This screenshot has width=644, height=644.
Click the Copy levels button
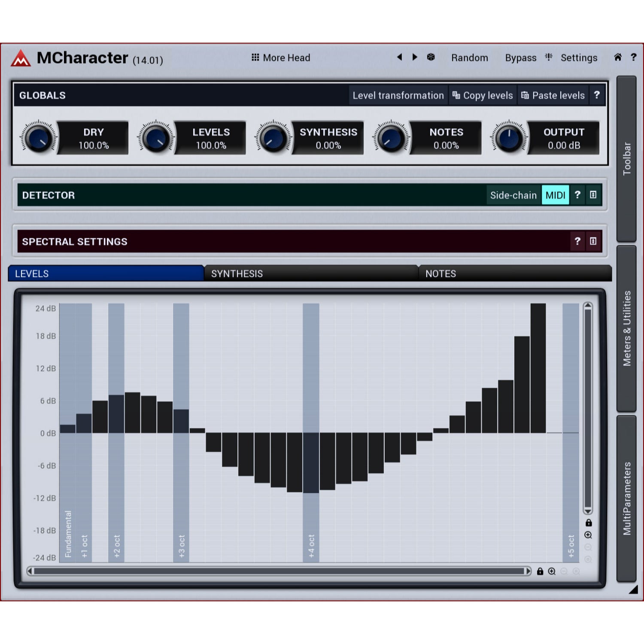pos(483,95)
